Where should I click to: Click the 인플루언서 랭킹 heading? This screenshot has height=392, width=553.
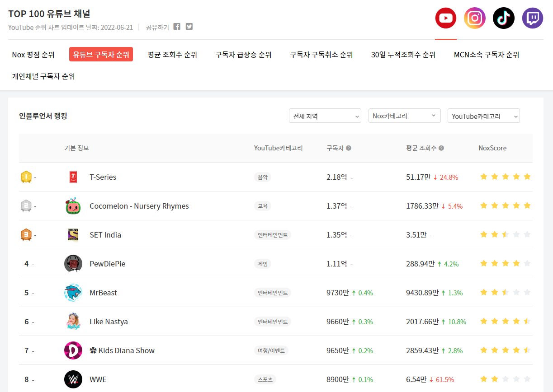point(43,116)
